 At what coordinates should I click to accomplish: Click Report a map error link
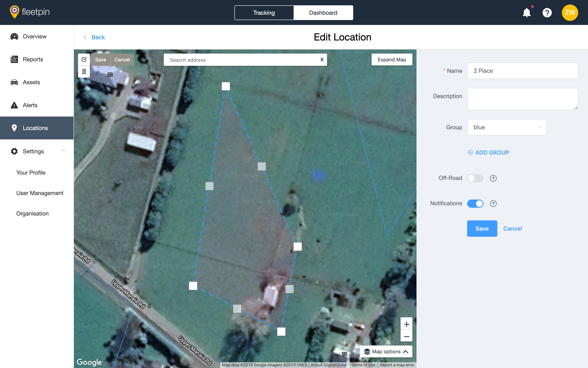coord(397,365)
